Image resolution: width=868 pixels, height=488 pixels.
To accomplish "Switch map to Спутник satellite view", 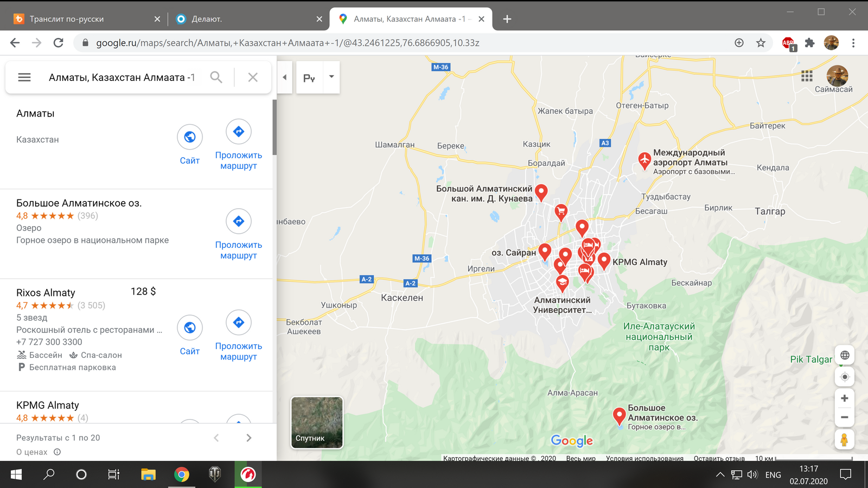I will tap(317, 422).
